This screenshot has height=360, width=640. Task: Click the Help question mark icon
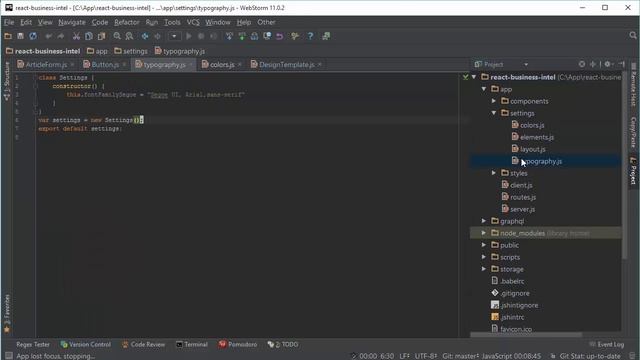[311, 36]
